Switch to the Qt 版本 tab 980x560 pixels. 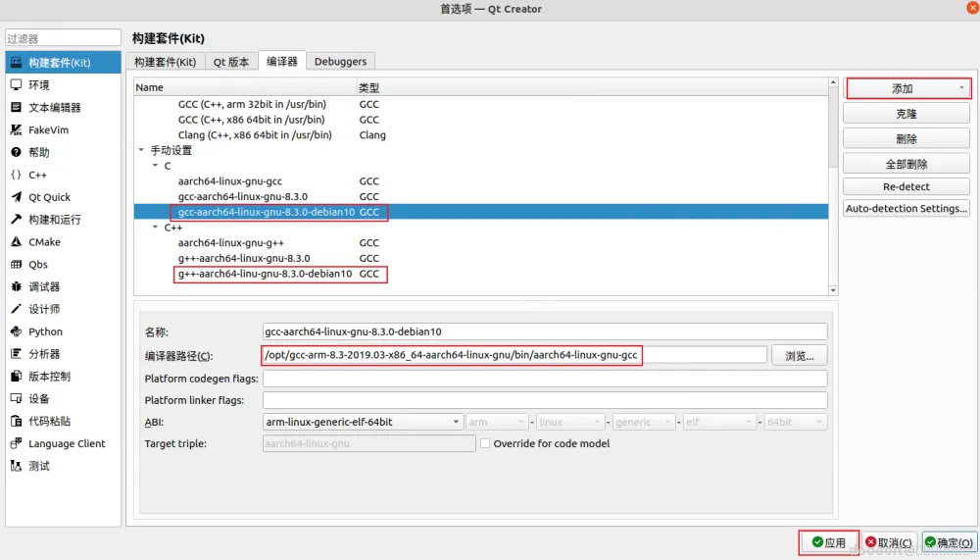tap(231, 62)
